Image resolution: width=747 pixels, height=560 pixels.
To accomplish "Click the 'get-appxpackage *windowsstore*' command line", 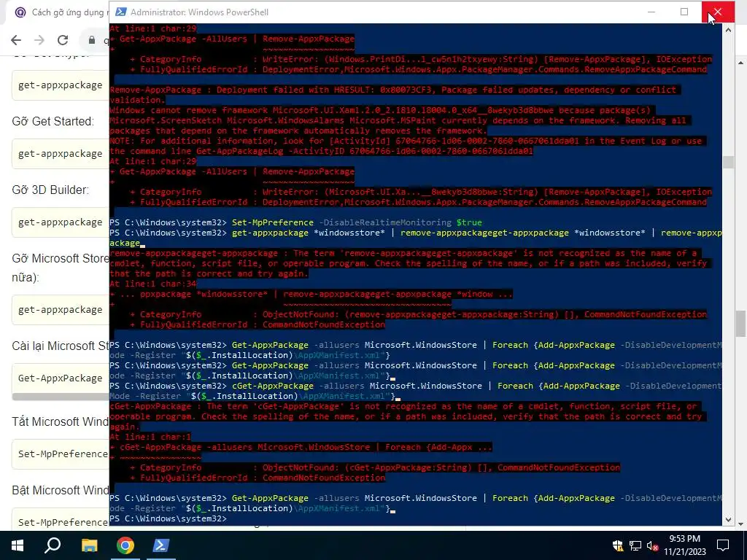I will [415, 238].
